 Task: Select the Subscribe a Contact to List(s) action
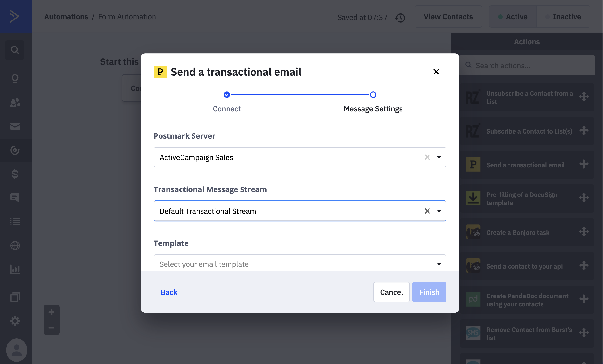tap(527, 131)
